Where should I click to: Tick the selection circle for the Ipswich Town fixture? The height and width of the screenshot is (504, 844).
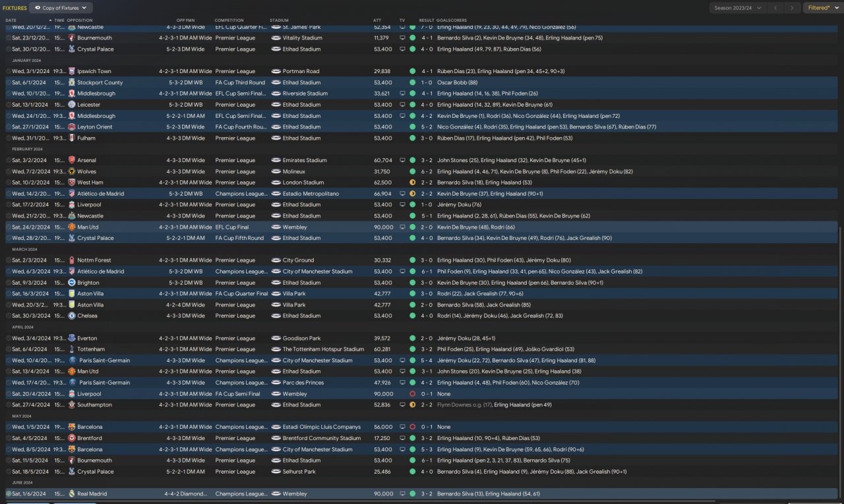click(x=9, y=71)
